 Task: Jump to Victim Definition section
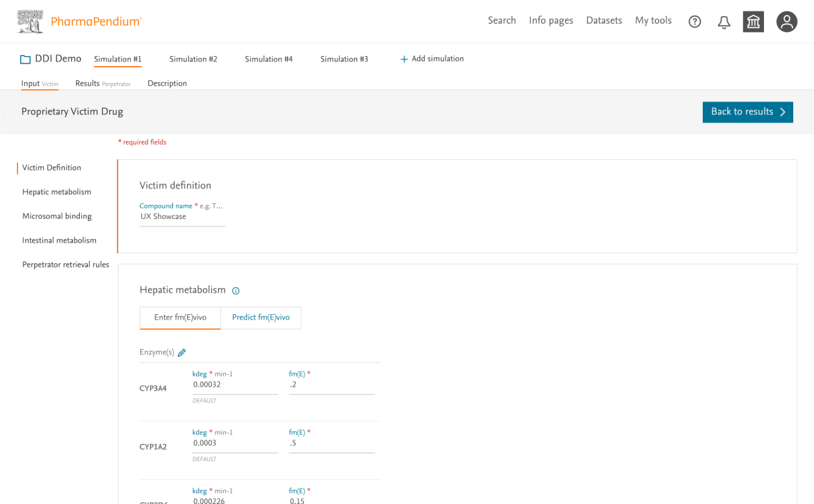[x=52, y=168]
